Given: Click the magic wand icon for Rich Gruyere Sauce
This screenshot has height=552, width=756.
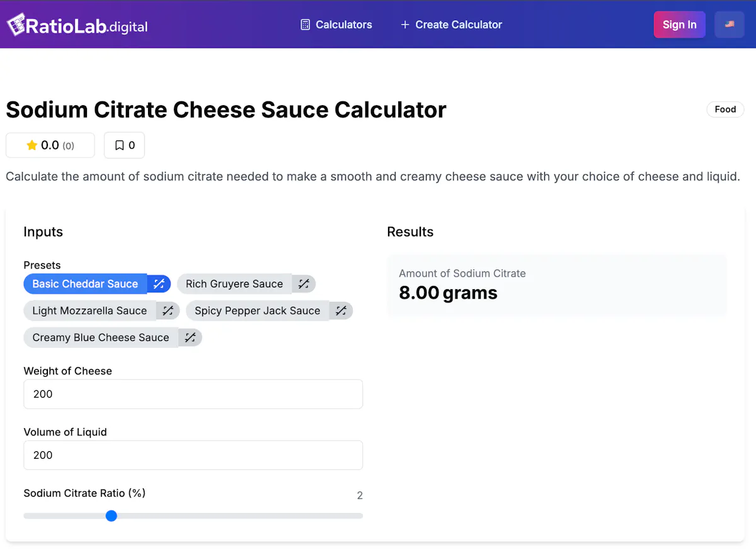Looking at the screenshot, I should coord(304,284).
